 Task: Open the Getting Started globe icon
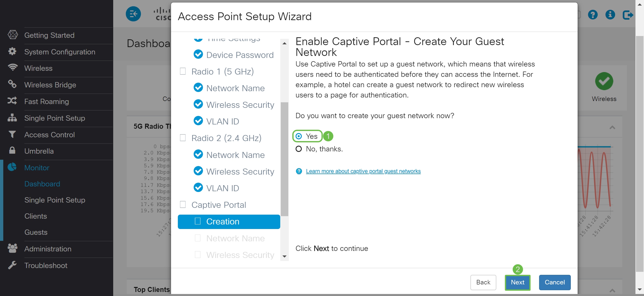13,35
